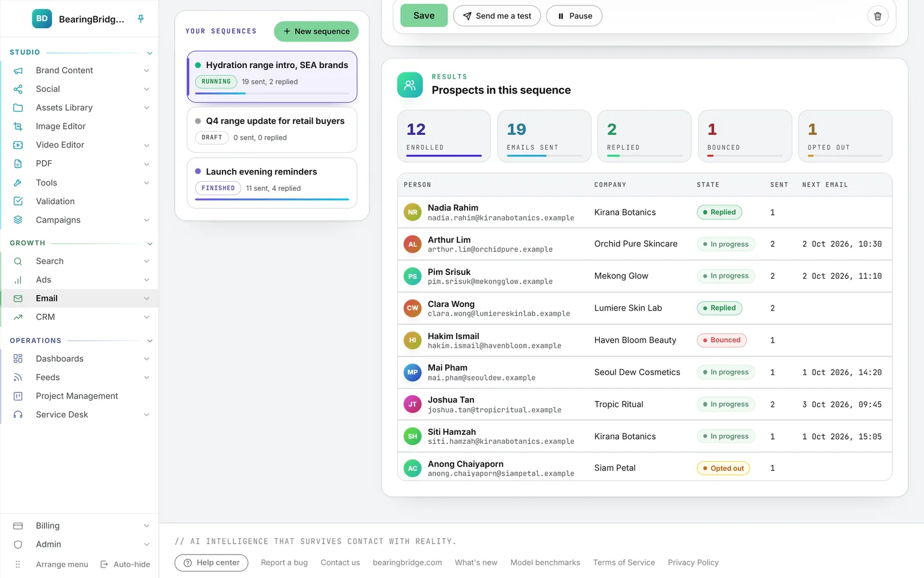Expand the Campaigns chevron
The height and width of the screenshot is (578, 924).
[x=147, y=220]
